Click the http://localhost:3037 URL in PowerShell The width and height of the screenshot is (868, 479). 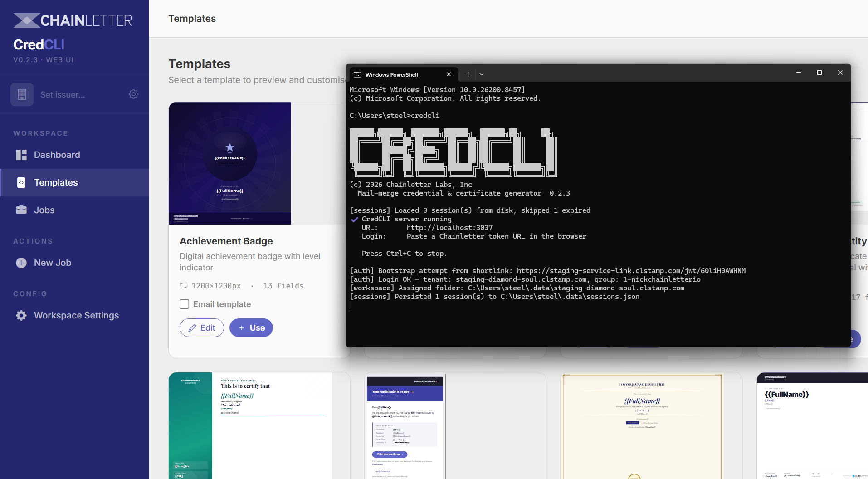[x=449, y=228]
